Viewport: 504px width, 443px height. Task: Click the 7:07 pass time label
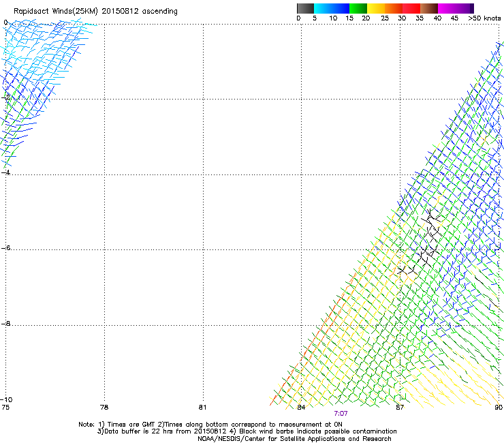click(341, 414)
